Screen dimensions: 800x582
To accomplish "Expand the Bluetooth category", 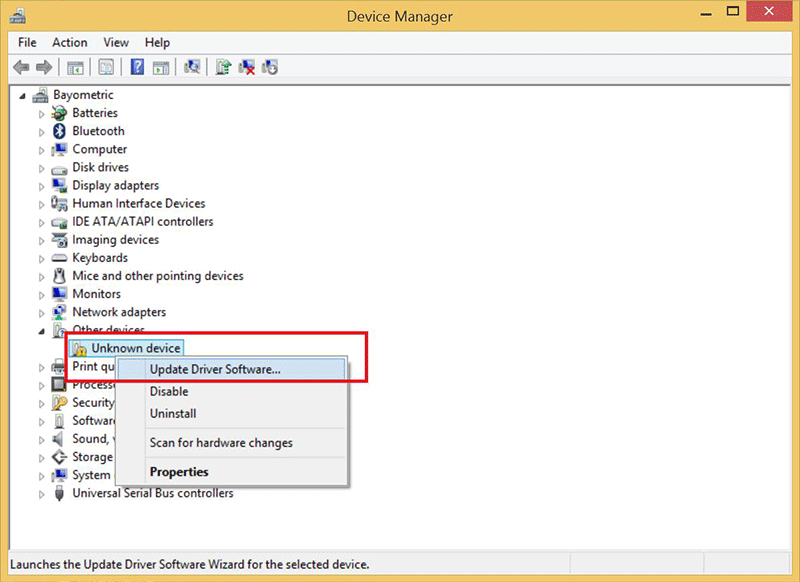I will [x=41, y=131].
